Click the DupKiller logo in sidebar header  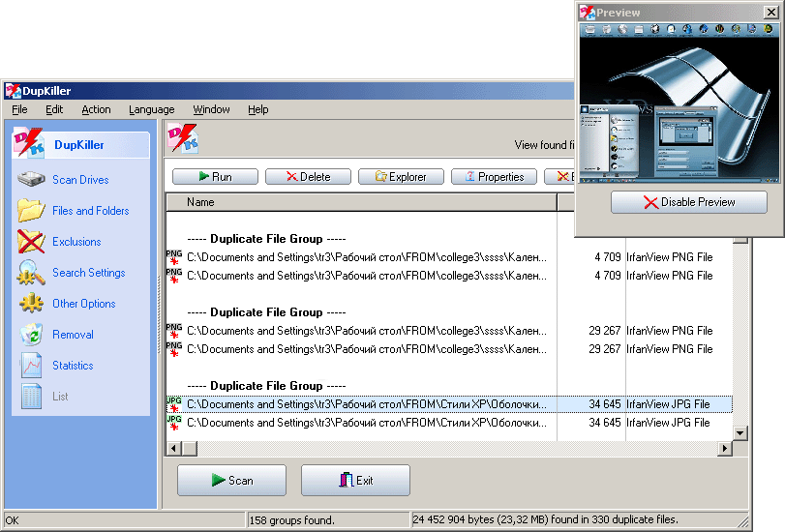[x=29, y=144]
